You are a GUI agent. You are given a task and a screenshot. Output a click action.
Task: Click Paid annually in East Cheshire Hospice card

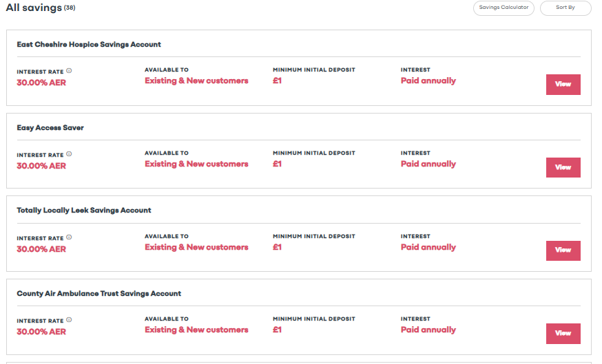tap(428, 81)
